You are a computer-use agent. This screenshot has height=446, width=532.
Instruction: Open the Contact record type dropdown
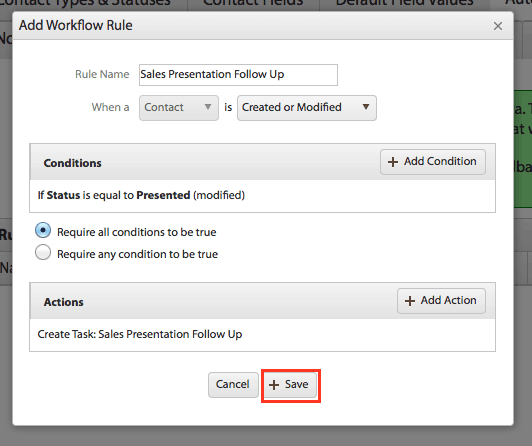(179, 108)
